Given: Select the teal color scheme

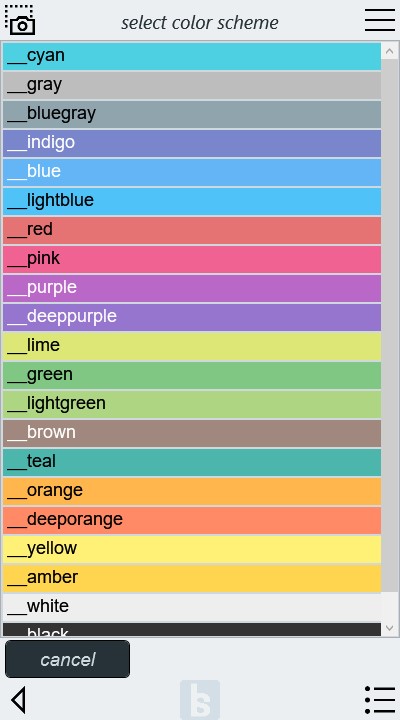Looking at the screenshot, I should tap(192, 462).
